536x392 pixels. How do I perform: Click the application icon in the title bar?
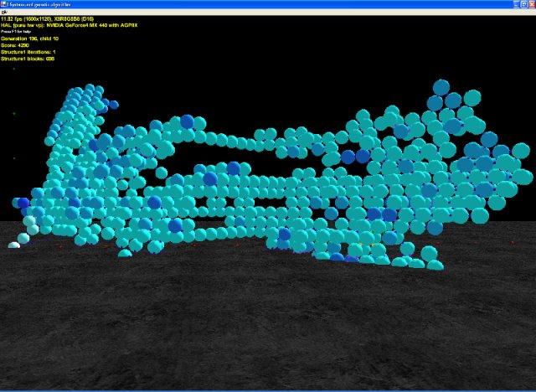[x=4, y=4]
